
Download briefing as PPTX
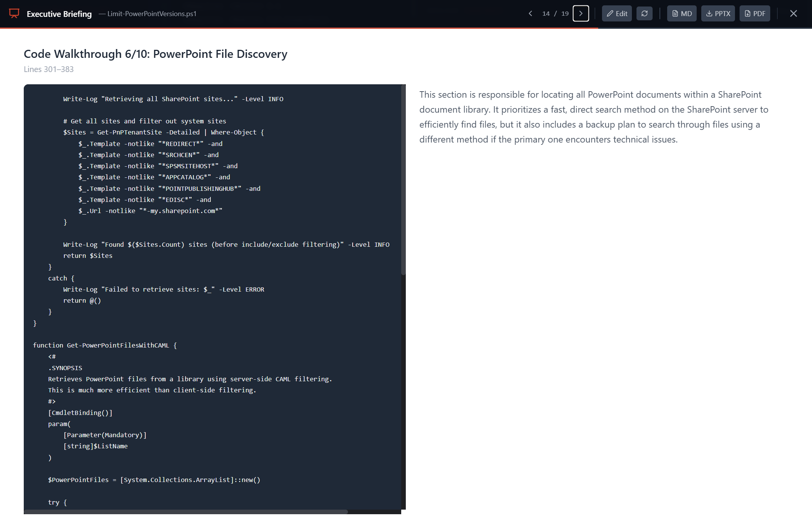[x=718, y=14]
